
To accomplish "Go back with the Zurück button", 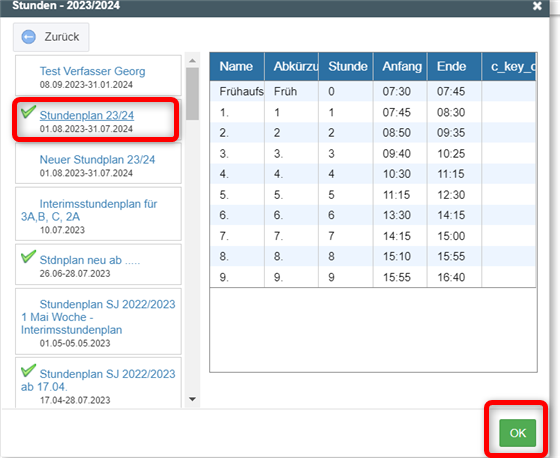I will click(x=51, y=37).
